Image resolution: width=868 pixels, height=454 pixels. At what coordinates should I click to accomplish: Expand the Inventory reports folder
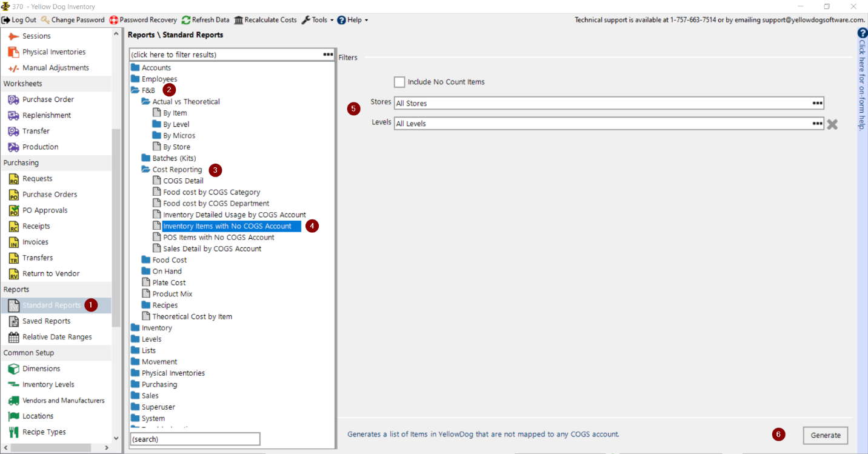click(135, 328)
